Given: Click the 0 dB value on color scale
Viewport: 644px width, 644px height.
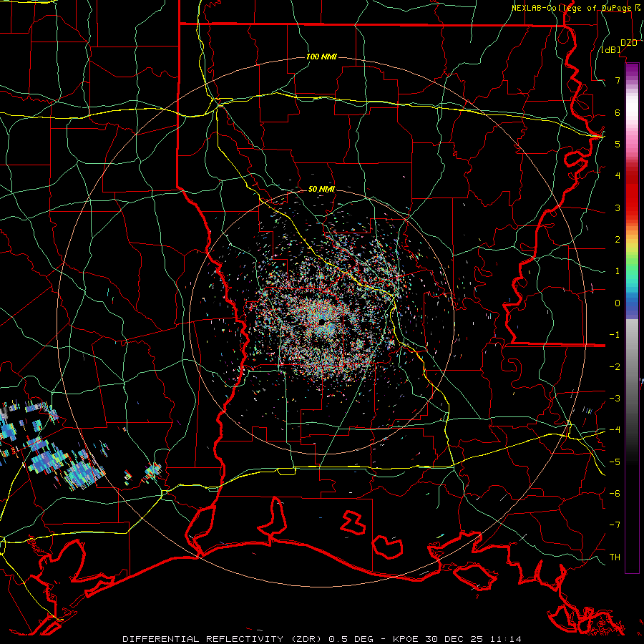Looking at the screenshot, I should click(x=618, y=303).
